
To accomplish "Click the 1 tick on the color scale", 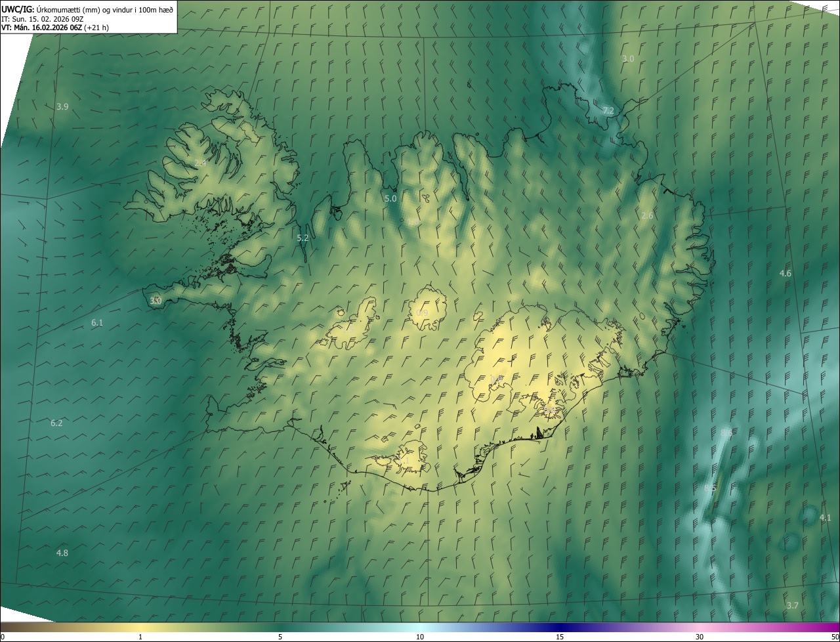I will pos(140,637).
